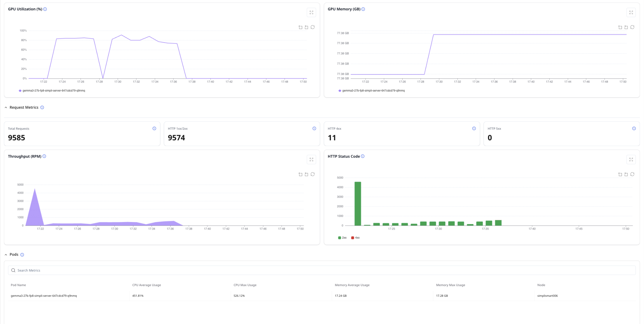Click the info icon next to GPU Memory title

(363, 9)
